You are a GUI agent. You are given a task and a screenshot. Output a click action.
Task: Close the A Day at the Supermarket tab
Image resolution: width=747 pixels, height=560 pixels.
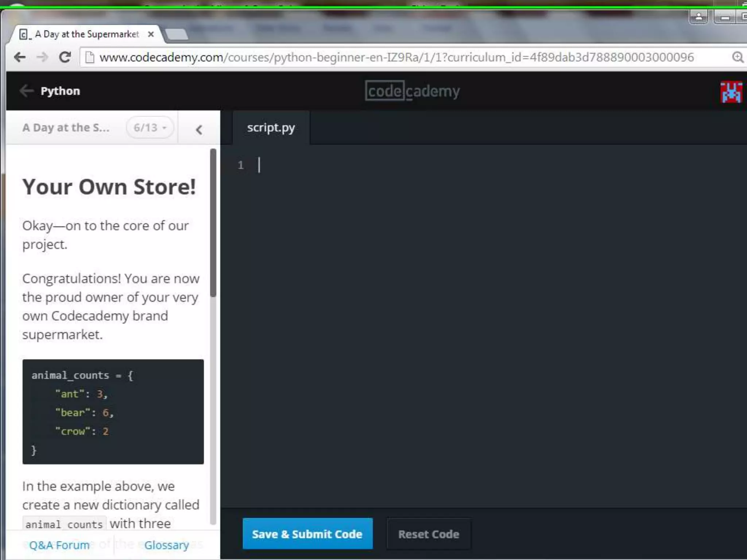pyautogui.click(x=151, y=34)
